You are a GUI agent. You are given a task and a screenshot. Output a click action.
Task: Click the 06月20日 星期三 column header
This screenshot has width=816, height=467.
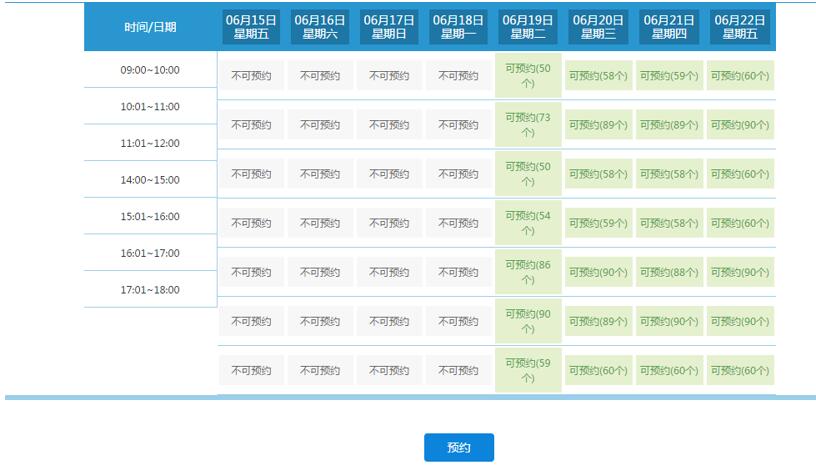pos(598,27)
